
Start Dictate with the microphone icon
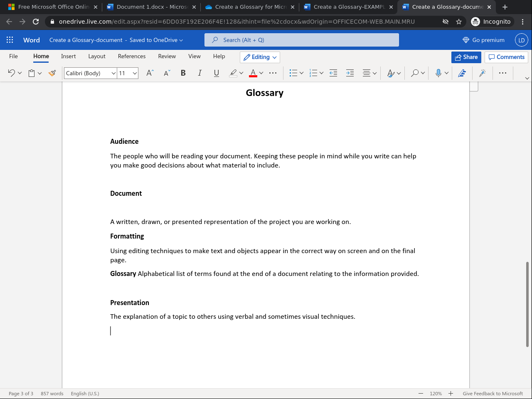[x=438, y=73]
